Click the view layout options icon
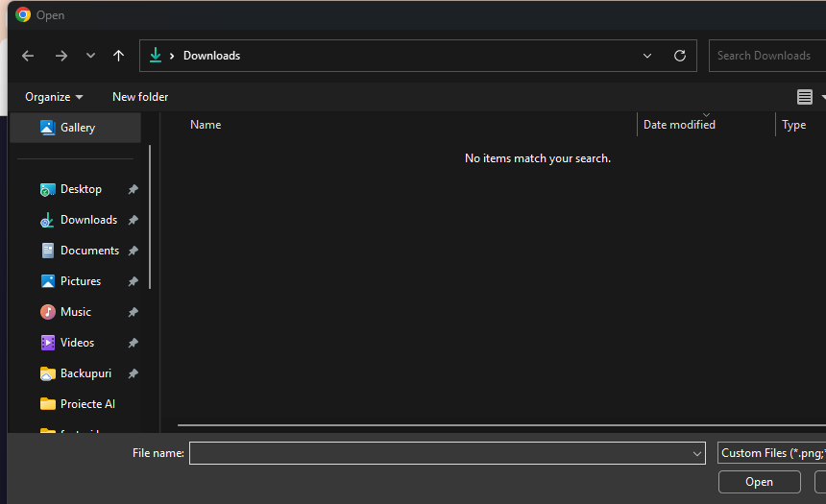This screenshot has height=504, width=826. (805, 97)
